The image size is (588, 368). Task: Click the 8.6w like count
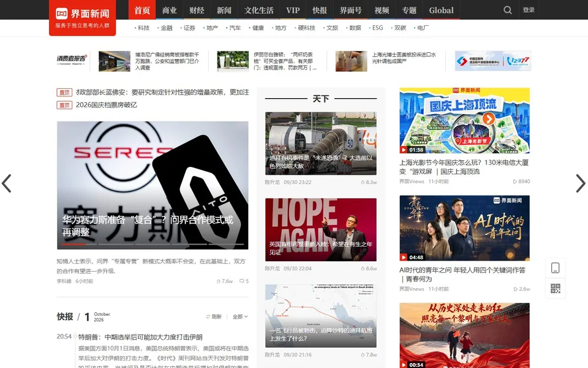[x=369, y=269]
